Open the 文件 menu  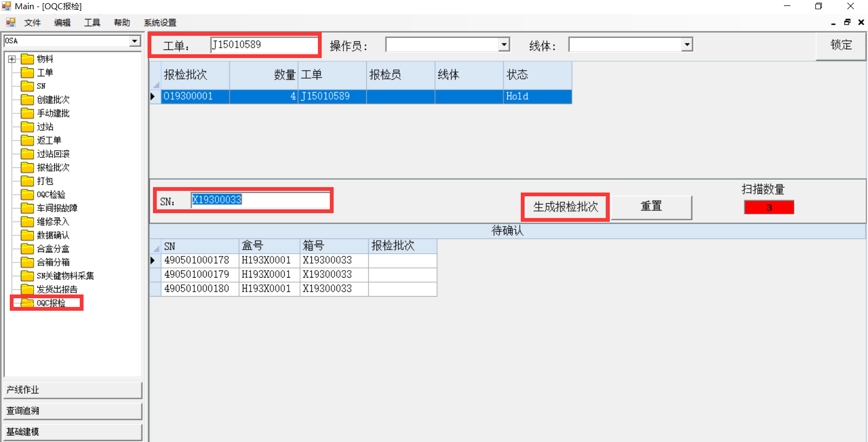point(32,23)
